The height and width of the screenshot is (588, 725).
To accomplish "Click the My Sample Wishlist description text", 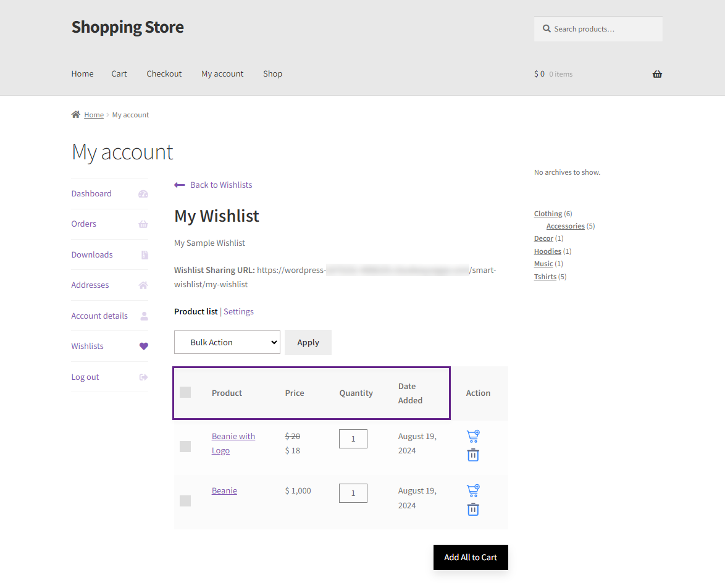I will point(209,243).
